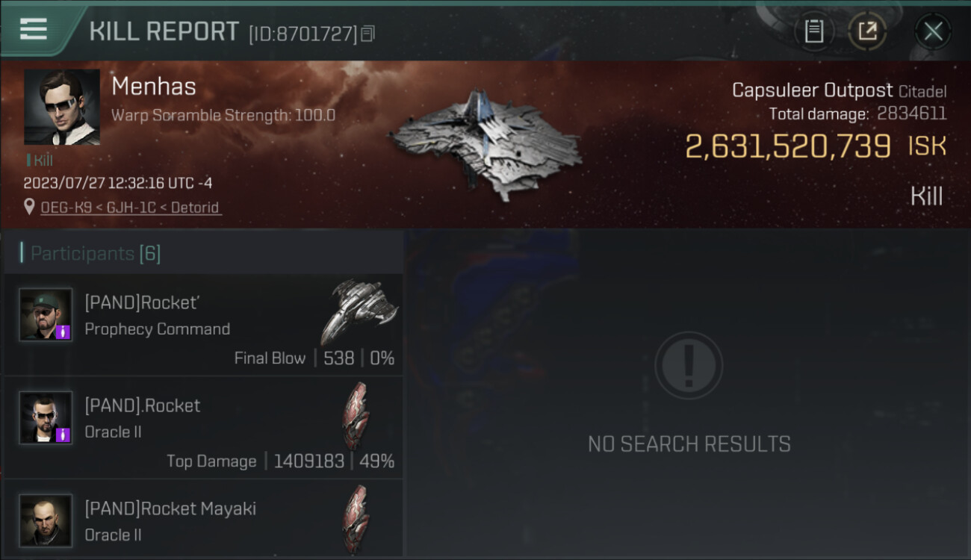Viewport: 971px width, 560px height.
Task: Open [PAND]Rocket' pilot portrait
Action: point(46,314)
